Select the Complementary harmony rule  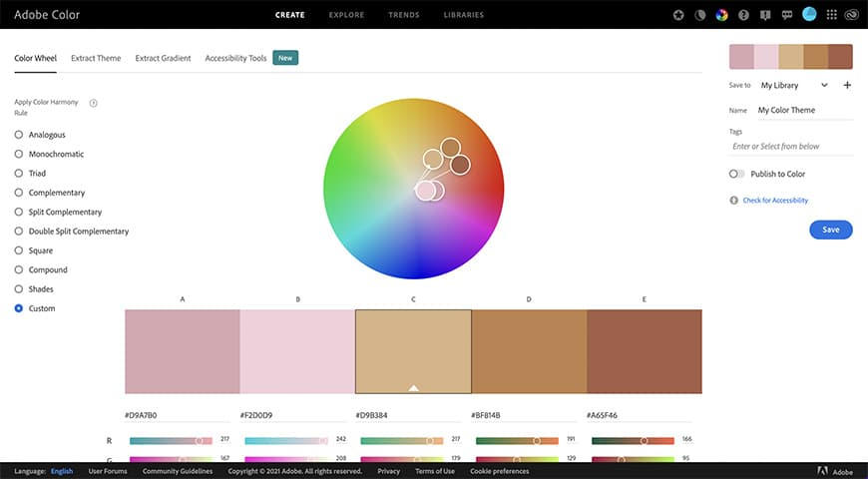pos(50,193)
